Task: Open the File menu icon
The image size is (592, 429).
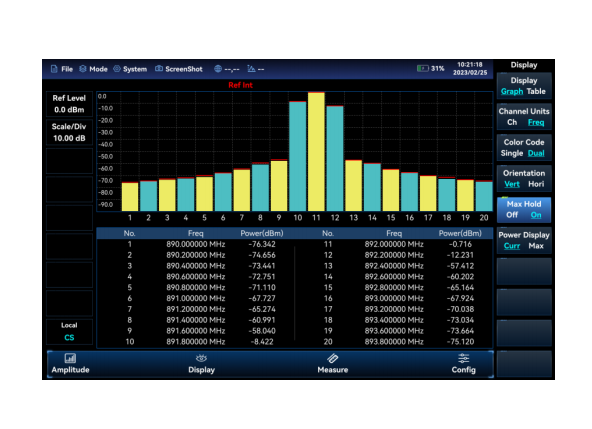Action: pyautogui.click(x=54, y=69)
